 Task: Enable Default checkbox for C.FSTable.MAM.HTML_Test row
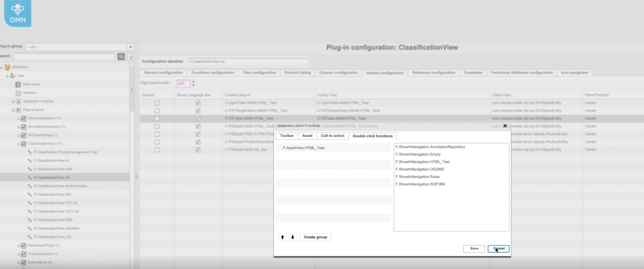(157, 118)
